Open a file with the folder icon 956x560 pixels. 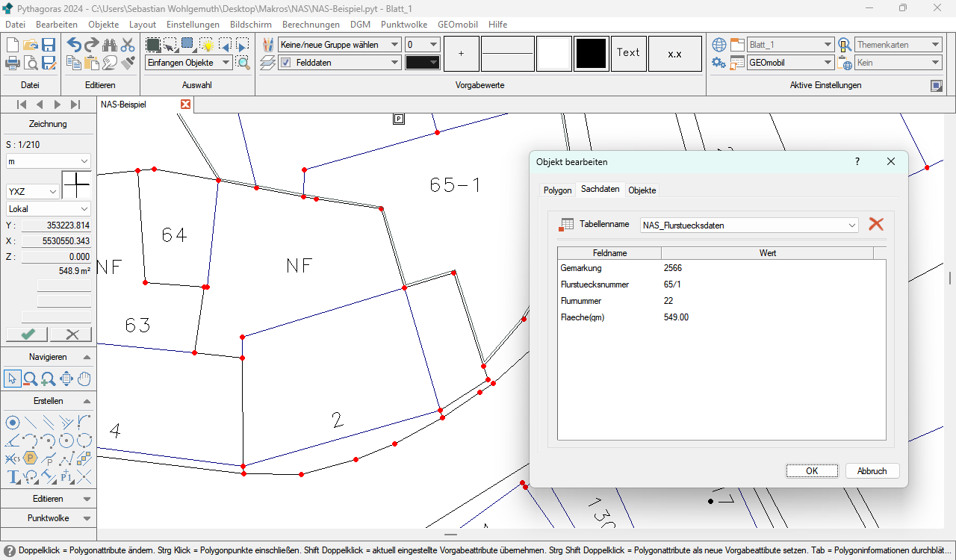coord(31,45)
